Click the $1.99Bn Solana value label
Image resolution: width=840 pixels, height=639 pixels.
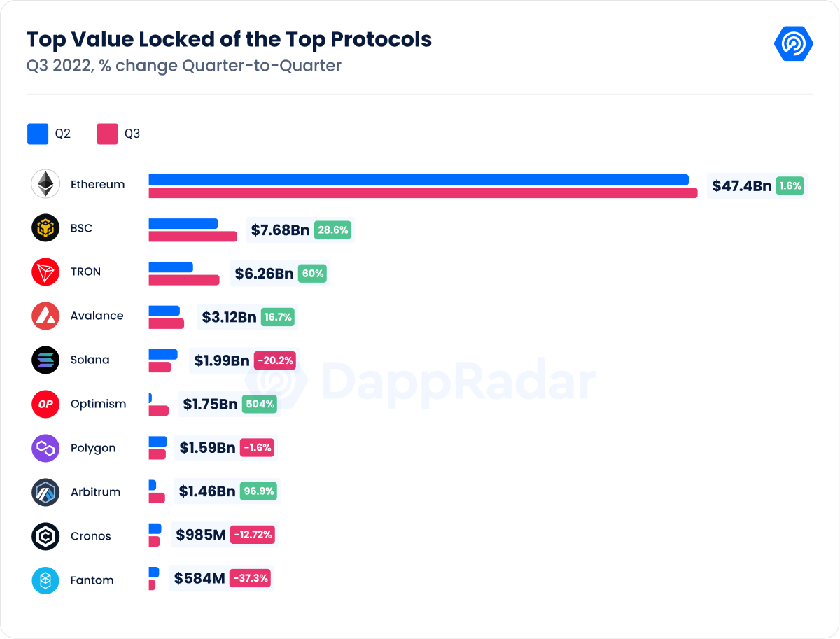tap(222, 360)
